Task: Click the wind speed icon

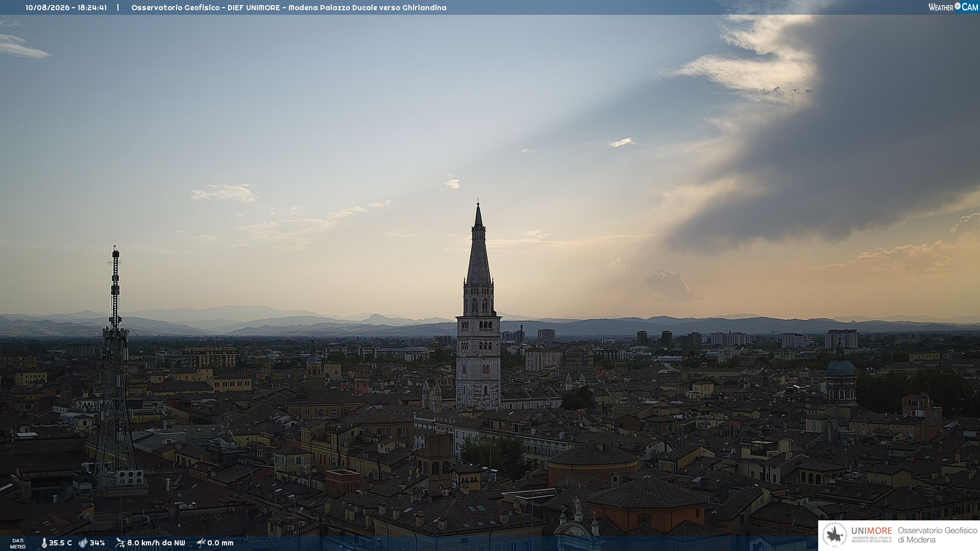Action: [120, 543]
